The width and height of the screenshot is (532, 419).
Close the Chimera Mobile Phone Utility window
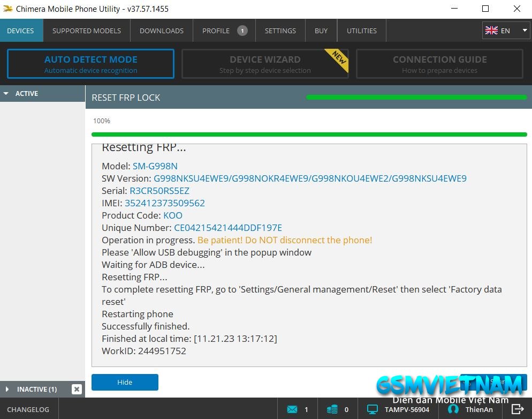coord(516,9)
